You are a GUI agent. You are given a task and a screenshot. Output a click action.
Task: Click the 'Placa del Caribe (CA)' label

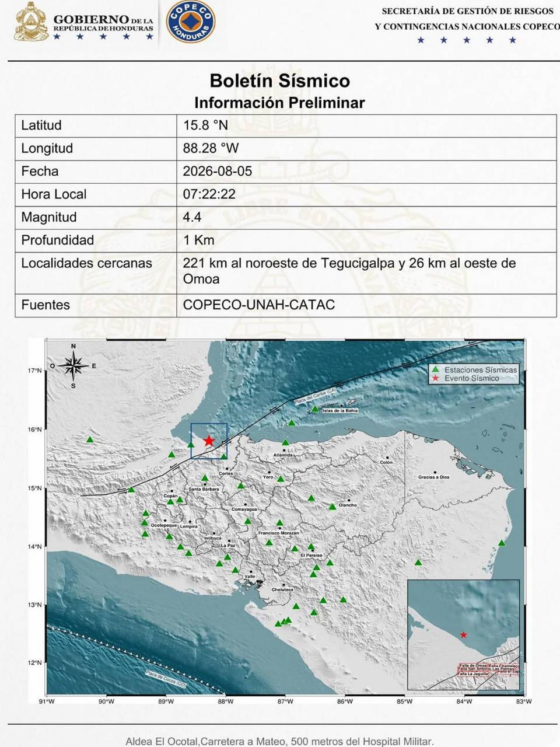coord(316,395)
